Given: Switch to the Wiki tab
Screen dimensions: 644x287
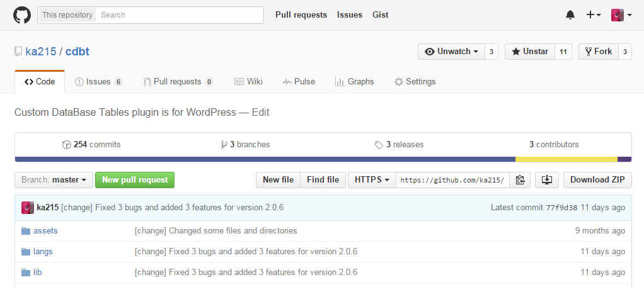Looking at the screenshot, I should point(248,82).
